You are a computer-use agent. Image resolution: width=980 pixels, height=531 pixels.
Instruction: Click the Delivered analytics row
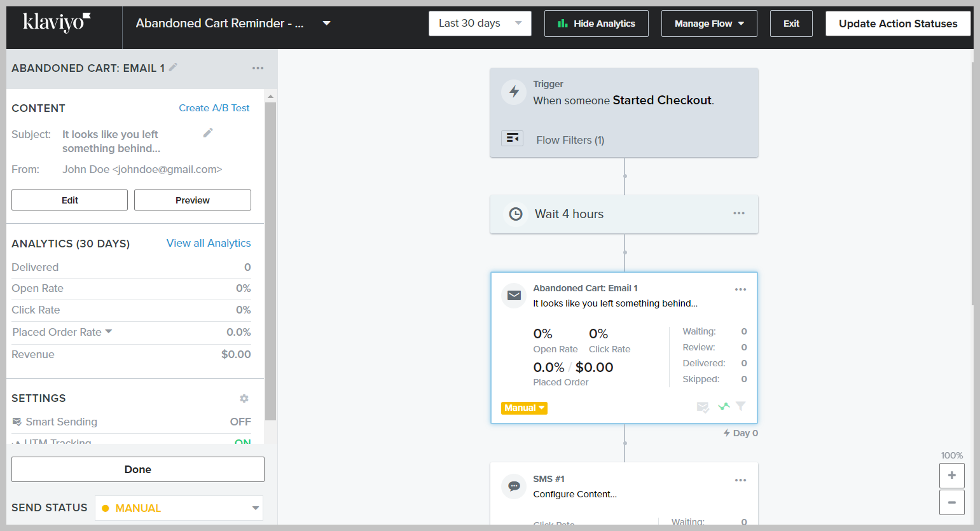click(x=131, y=267)
